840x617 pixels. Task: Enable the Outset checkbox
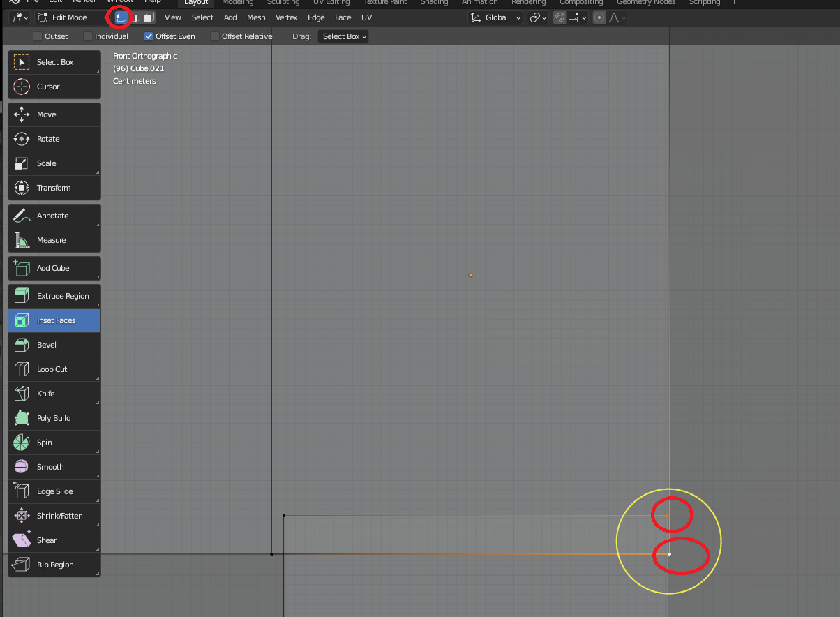click(38, 36)
